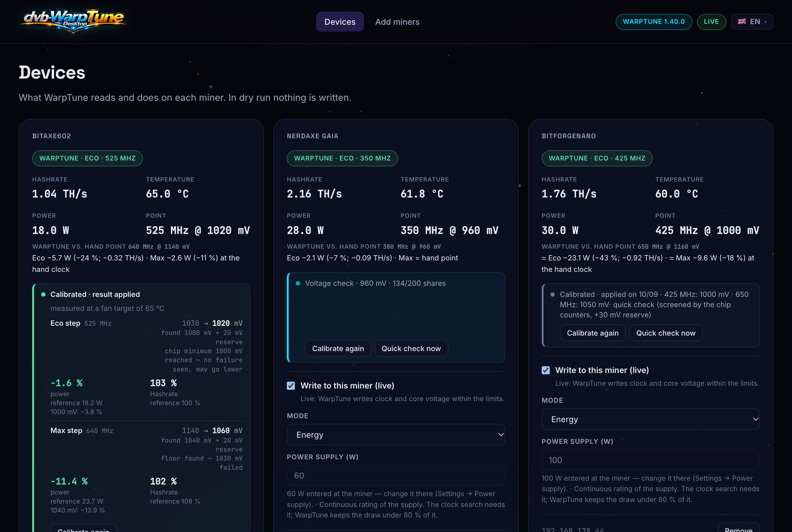Switch to the Add miners tab

(x=397, y=22)
